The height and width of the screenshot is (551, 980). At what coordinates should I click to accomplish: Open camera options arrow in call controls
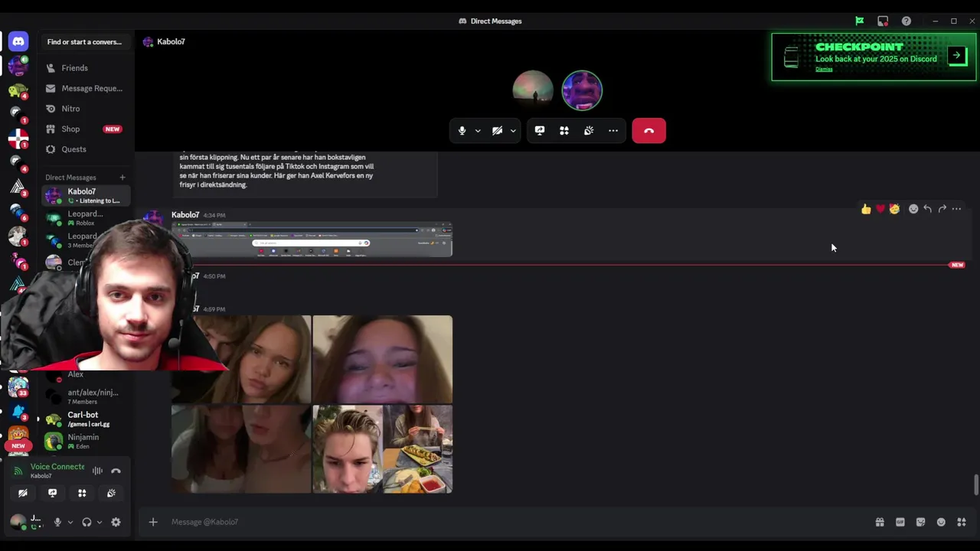point(513,131)
